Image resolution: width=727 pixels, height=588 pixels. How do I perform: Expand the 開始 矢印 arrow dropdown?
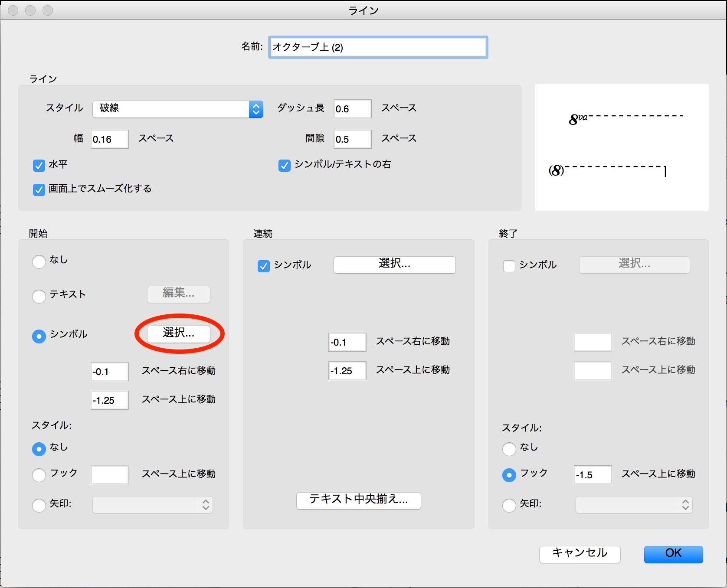tap(153, 505)
